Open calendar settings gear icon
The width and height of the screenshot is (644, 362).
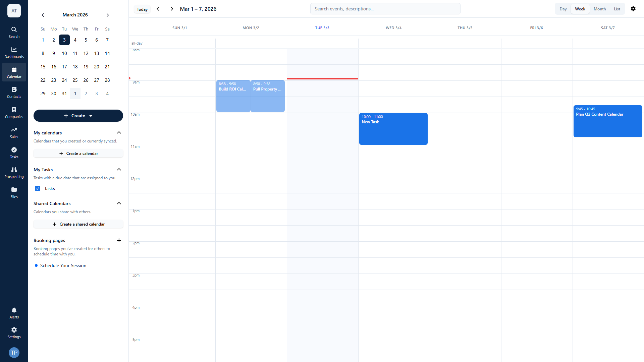tap(633, 9)
